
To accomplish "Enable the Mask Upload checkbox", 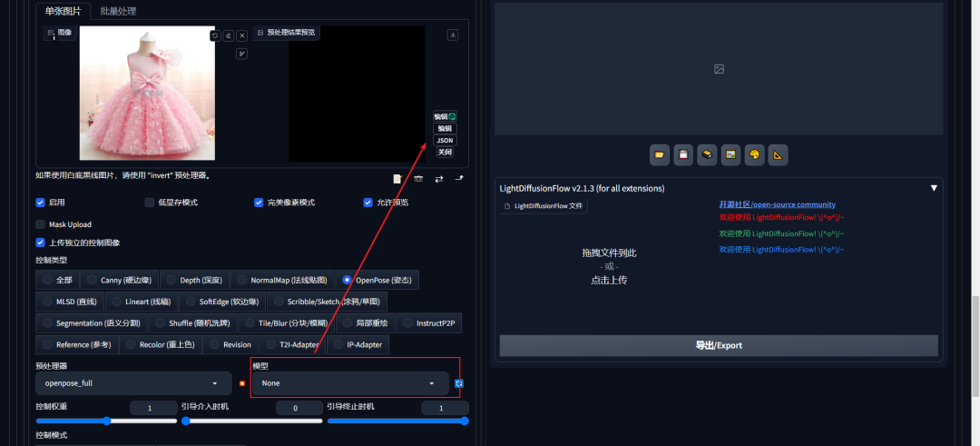I will [41, 224].
